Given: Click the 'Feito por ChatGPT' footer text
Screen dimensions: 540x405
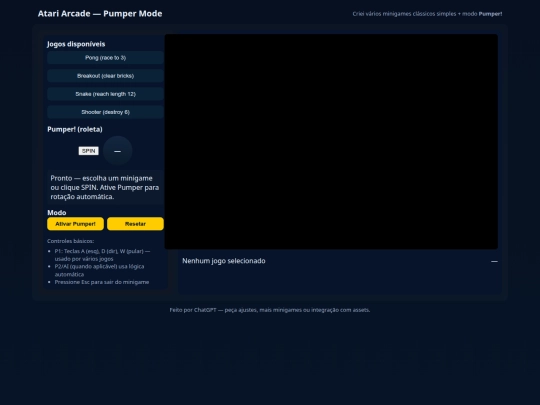Looking at the screenshot, I should tap(270, 310).
